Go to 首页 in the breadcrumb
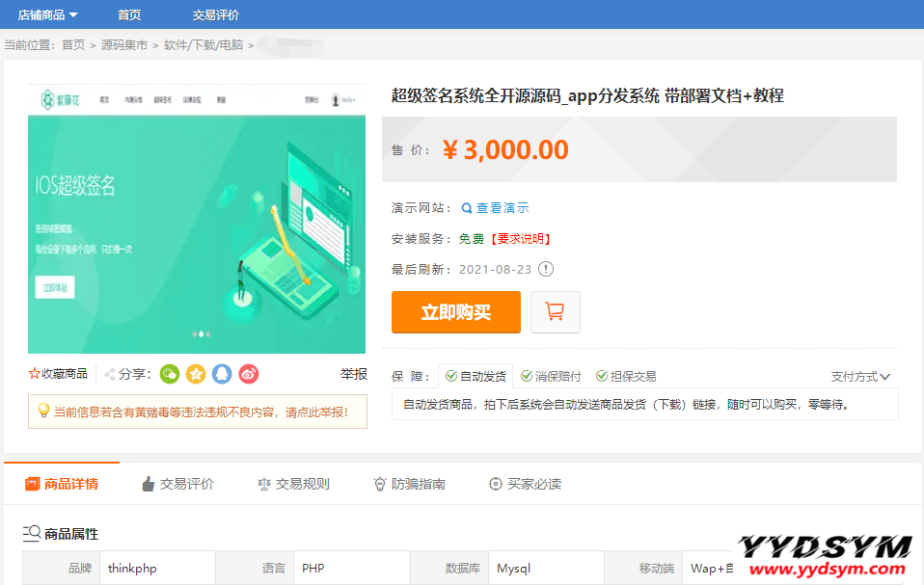 [73, 45]
